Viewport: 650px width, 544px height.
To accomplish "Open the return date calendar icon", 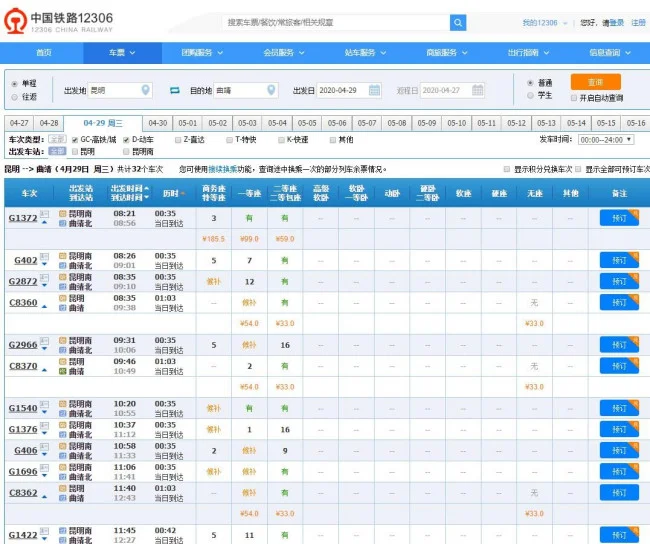I will click(x=478, y=90).
